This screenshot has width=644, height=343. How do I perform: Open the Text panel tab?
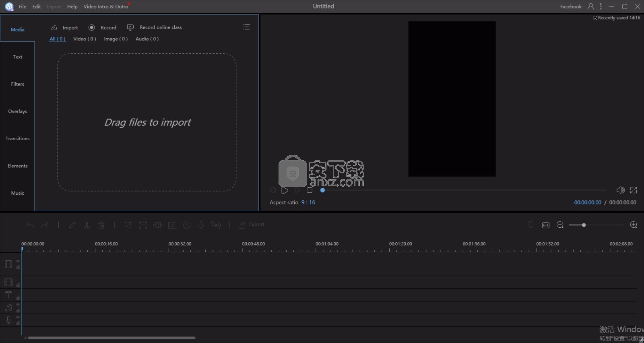17,57
